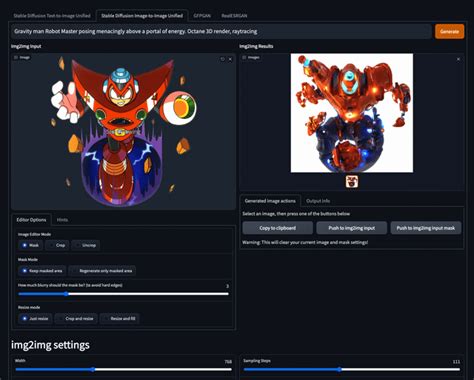Viewport: 474px width, 380px height.
Task: Select Crop image editor mode
Action: tap(57, 245)
